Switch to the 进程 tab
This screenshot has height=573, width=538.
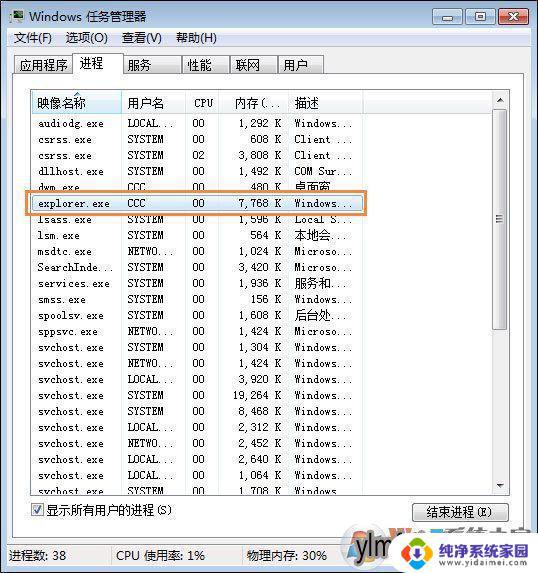coord(98,64)
